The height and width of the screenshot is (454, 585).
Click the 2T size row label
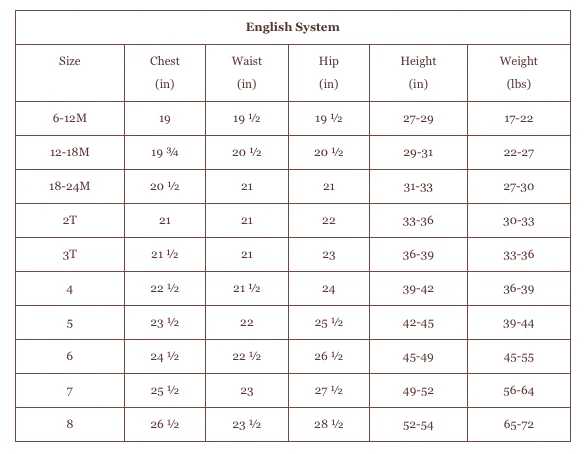coord(70,220)
